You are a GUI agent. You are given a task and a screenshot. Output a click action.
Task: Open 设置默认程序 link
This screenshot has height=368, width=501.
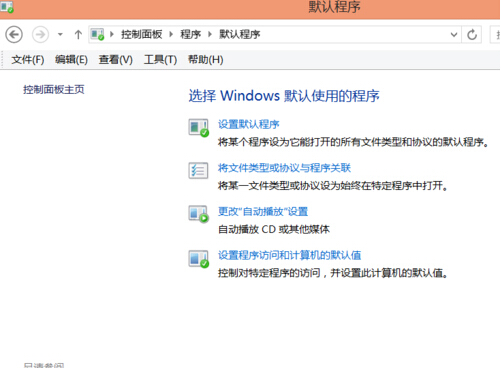tap(249, 124)
